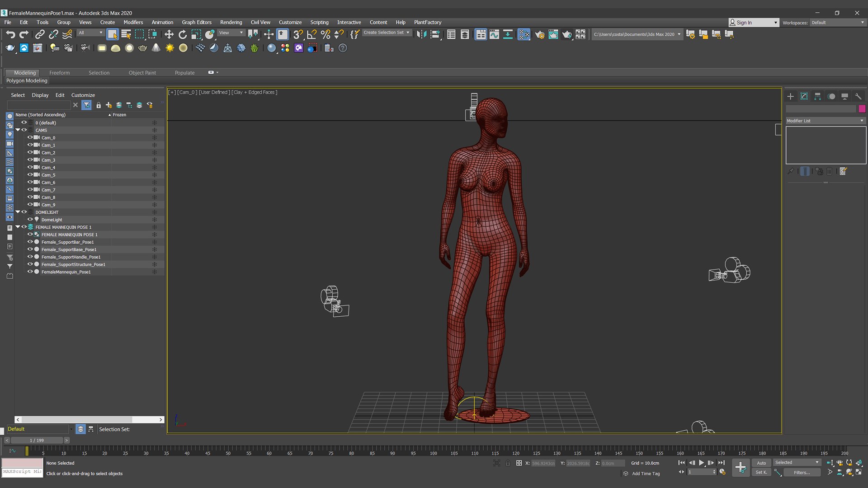Image resolution: width=868 pixels, height=488 pixels.
Task: Click the Help question mark icon
Action: 343,48
